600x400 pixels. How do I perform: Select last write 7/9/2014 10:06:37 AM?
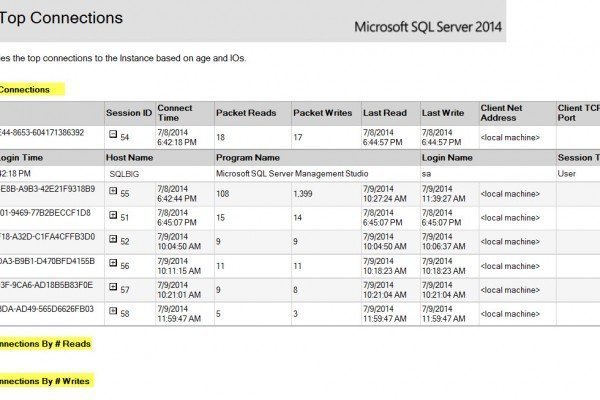(443, 242)
